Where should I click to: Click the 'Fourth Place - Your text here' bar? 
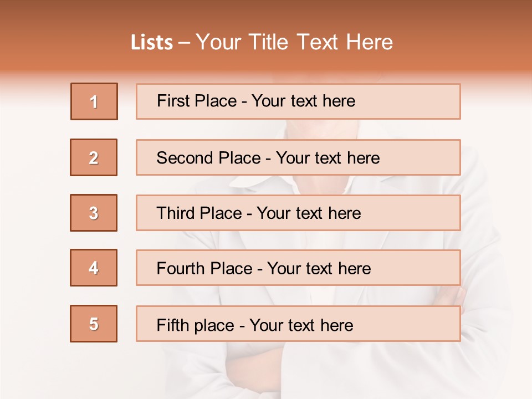pos(298,268)
